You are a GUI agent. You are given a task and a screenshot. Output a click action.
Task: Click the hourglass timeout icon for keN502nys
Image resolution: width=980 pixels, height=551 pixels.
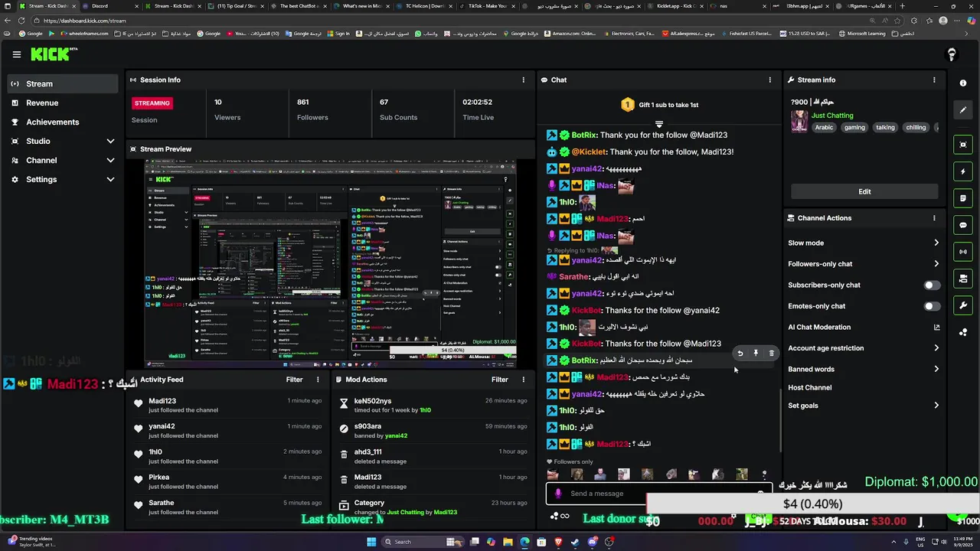344,404
